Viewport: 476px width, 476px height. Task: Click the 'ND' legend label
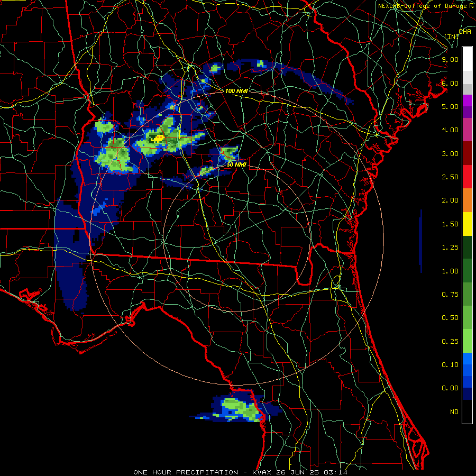point(454,412)
